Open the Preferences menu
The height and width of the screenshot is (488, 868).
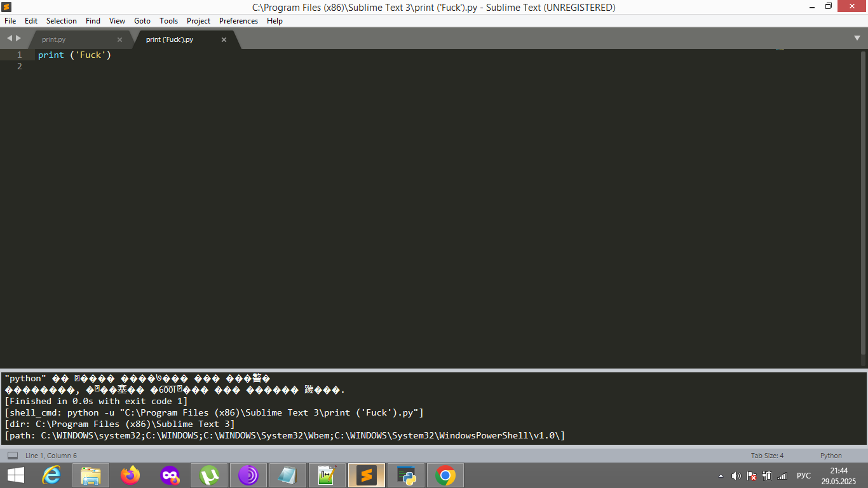(x=238, y=21)
